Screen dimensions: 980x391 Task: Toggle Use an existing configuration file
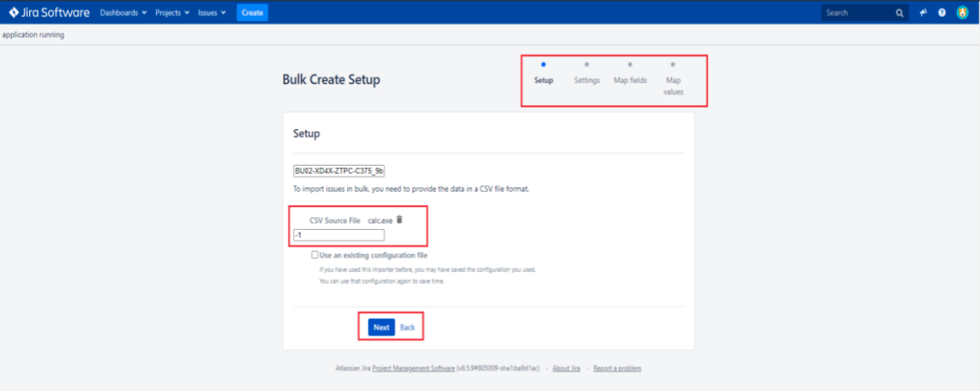pos(315,255)
